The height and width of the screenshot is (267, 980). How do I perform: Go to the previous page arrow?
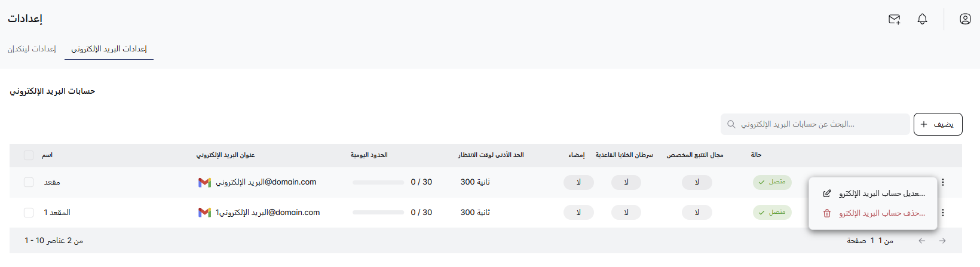click(922, 241)
